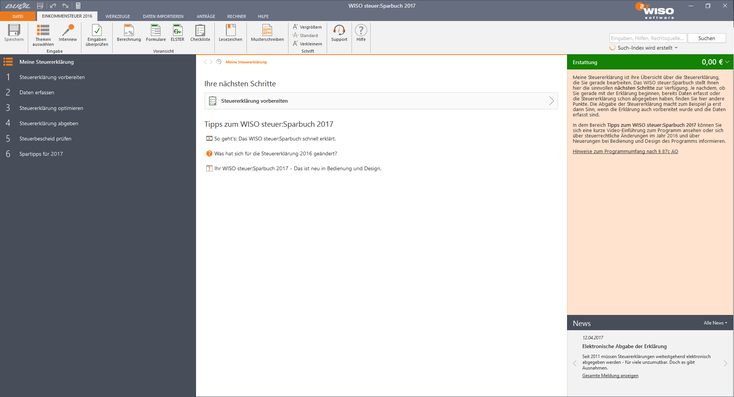Run Eingaben überprüfen check

tap(97, 35)
